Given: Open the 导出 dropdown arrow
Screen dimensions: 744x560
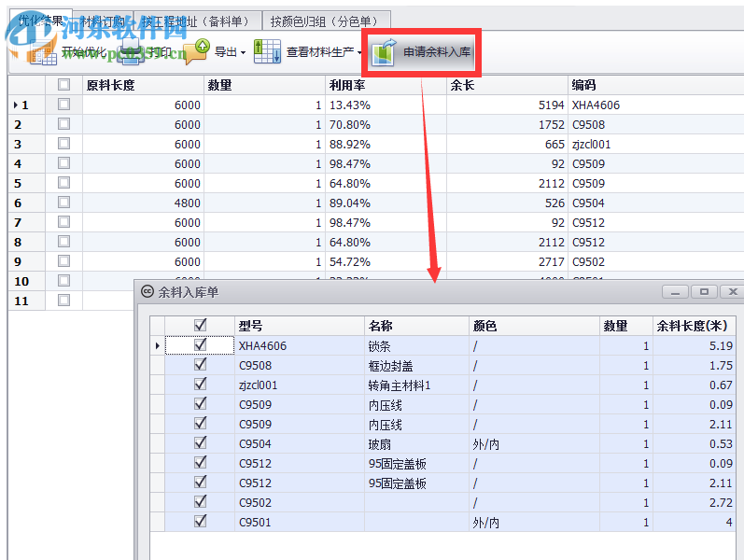Looking at the screenshot, I should pyautogui.click(x=243, y=52).
